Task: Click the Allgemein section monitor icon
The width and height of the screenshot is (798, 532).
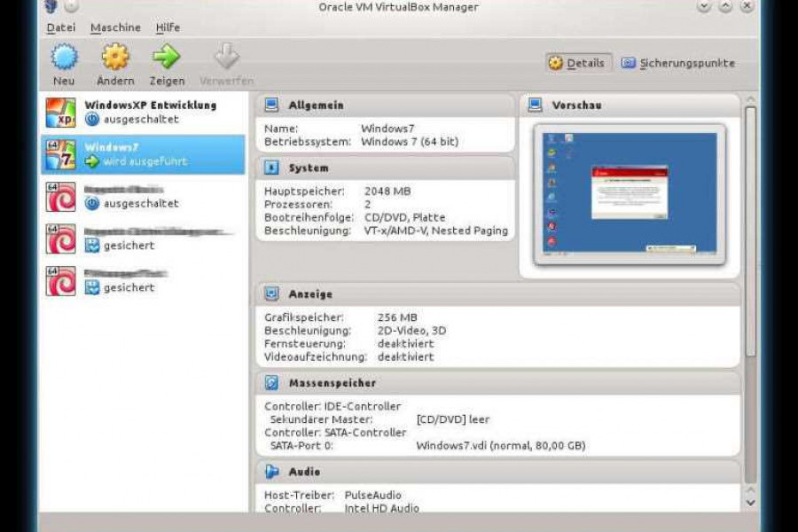Action: point(272,105)
